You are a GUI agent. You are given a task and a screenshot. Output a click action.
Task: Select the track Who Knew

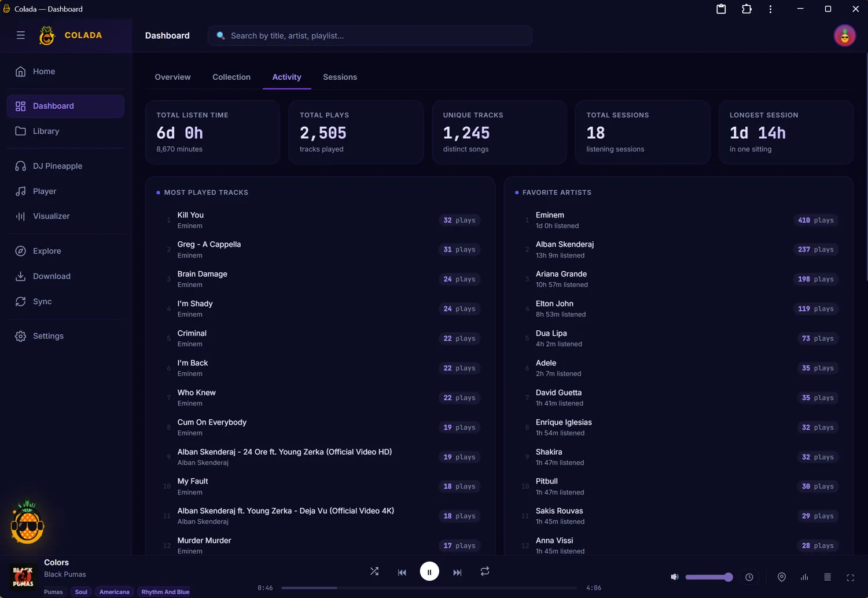click(320, 398)
